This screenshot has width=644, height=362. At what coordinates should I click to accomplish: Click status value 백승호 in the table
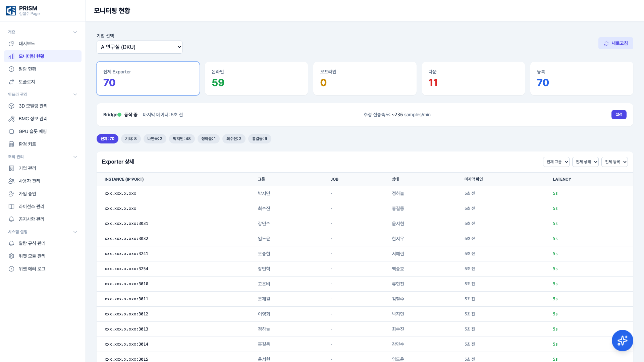pyautogui.click(x=398, y=269)
